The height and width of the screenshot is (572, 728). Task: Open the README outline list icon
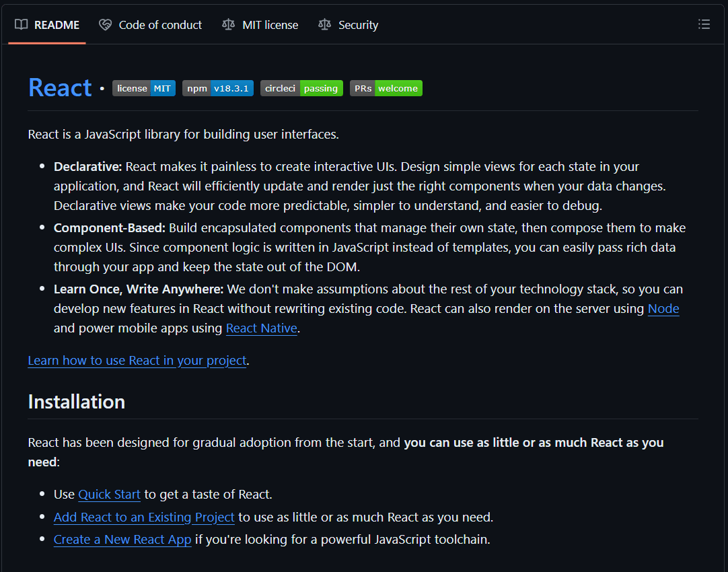point(704,24)
